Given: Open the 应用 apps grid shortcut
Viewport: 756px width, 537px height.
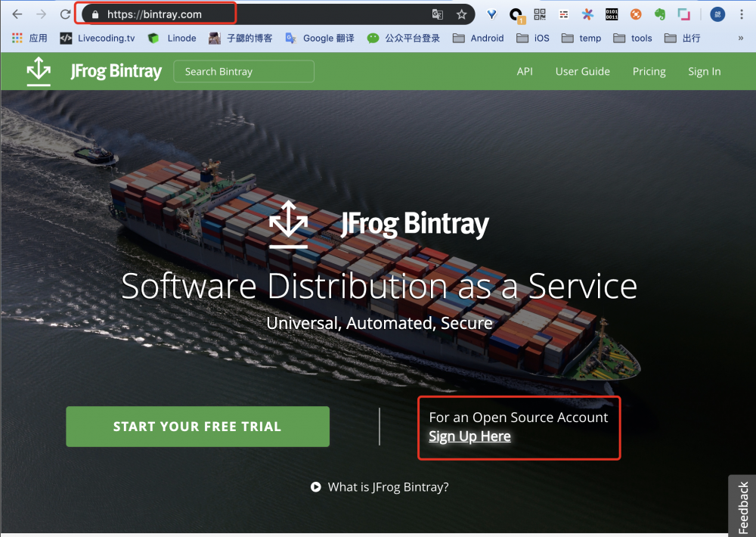Looking at the screenshot, I should [29, 38].
